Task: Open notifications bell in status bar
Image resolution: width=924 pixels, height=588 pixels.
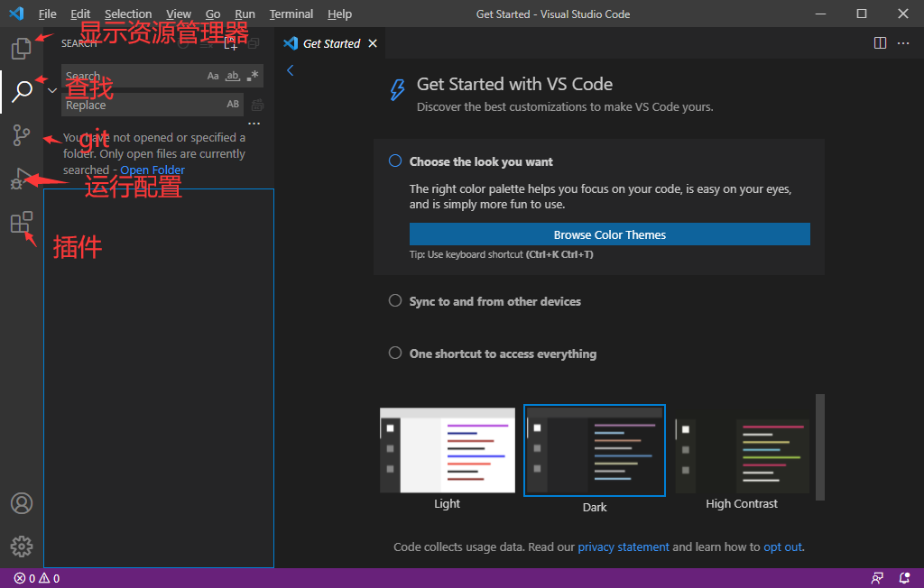Action: [904, 578]
